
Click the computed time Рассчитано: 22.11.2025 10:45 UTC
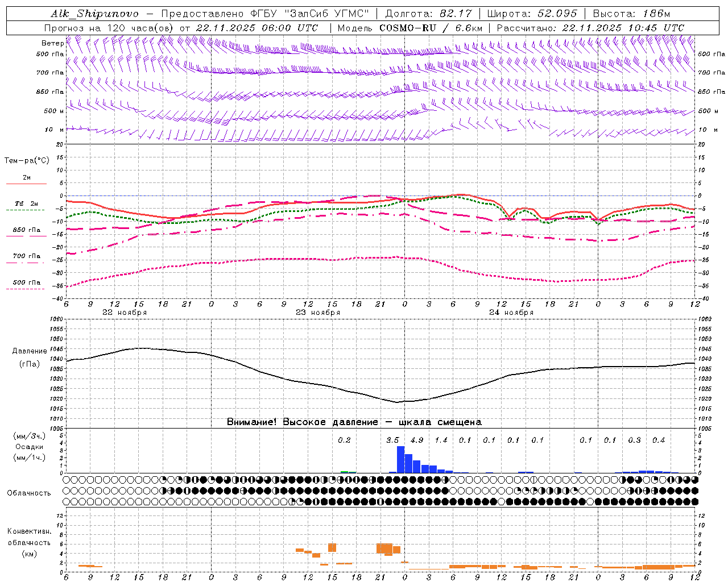(591, 28)
